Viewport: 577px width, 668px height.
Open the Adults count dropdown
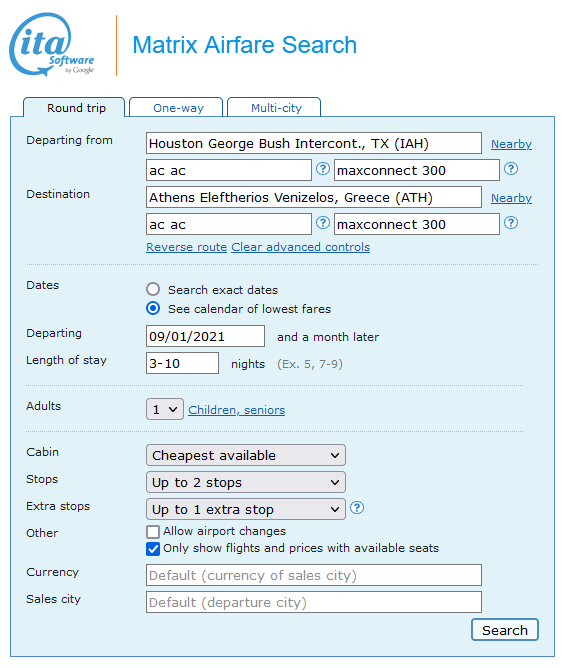pyautogui.click(x=165, y=409)
